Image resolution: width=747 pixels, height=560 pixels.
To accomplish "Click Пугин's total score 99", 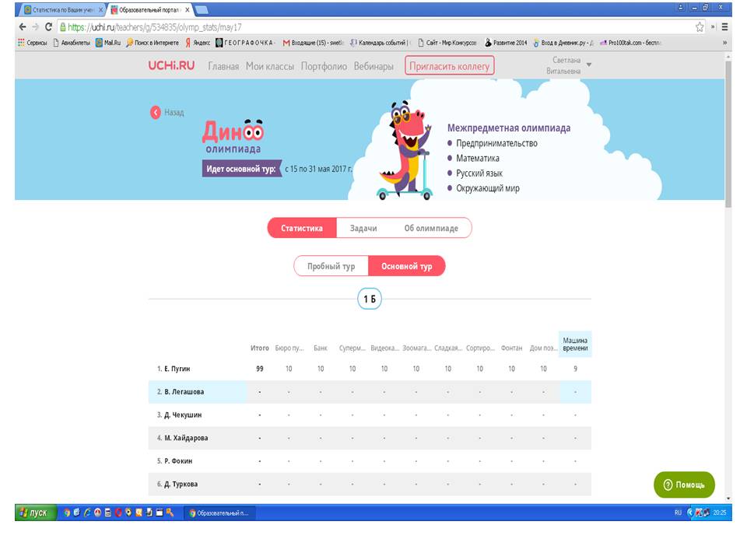I will click(260, 369).
